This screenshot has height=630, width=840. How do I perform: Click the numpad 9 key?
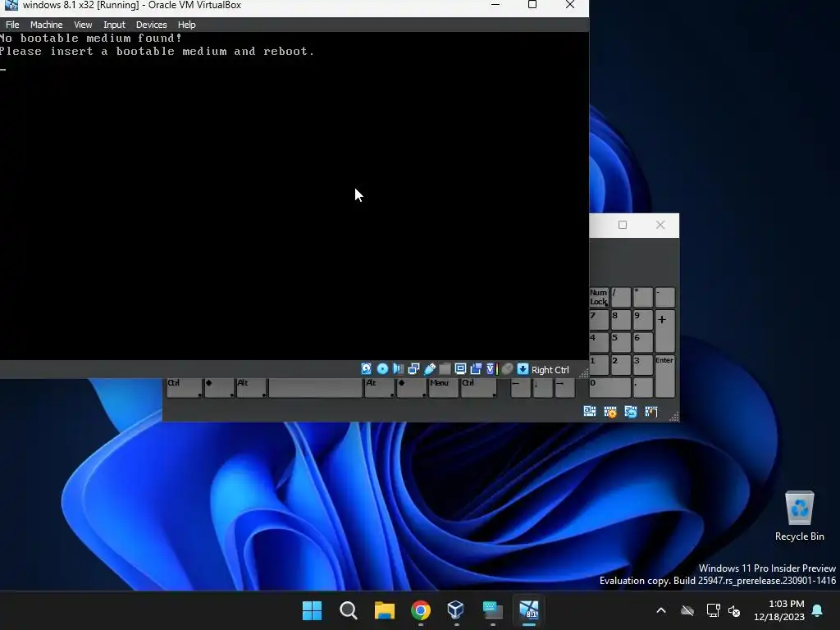click(x=643, y=320)
